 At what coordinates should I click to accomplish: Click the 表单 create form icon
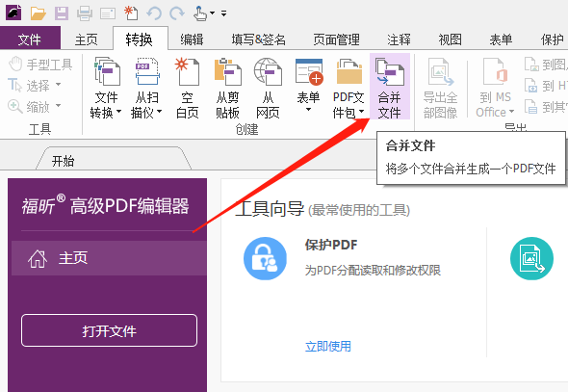309,71
